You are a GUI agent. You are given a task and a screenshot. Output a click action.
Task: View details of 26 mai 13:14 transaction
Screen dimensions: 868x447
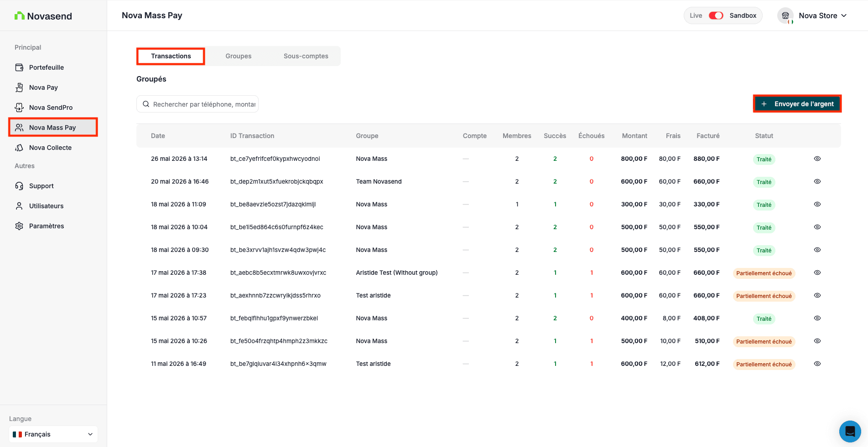[x=817, y=159]
